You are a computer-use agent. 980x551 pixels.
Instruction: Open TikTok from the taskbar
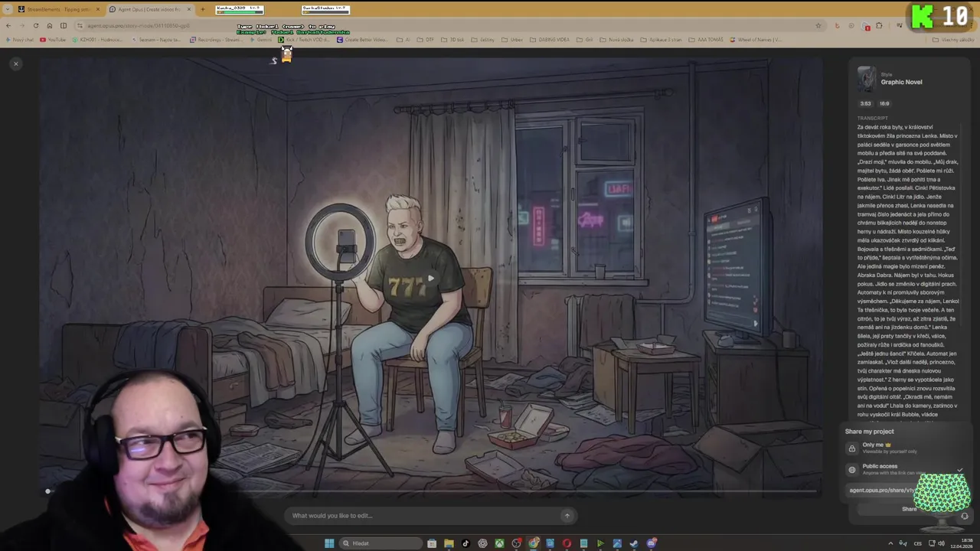point(465,543)
